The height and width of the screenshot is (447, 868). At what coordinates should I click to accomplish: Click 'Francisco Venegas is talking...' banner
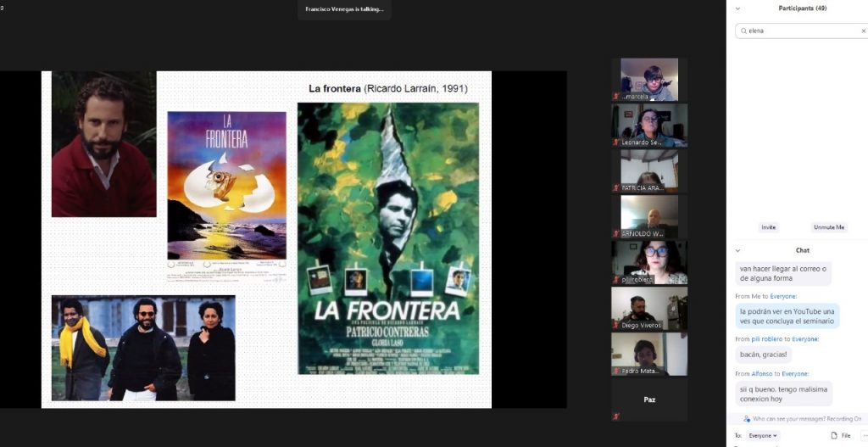pos(344,9)
